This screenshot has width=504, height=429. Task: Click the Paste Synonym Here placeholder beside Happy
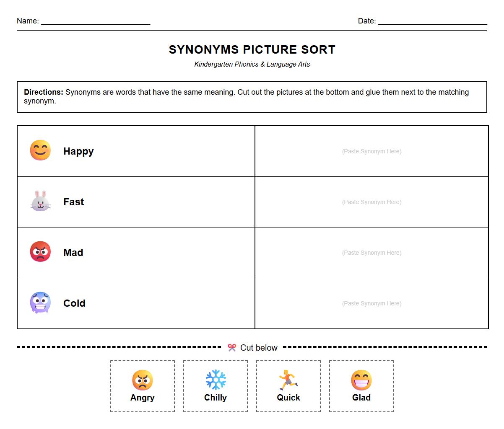coord(371,151)
